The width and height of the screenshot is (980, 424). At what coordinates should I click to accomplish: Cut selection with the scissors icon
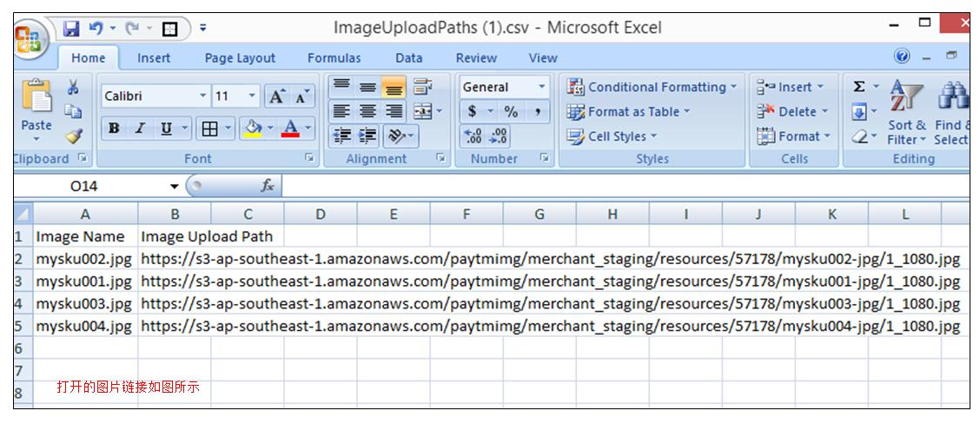pos(73,87)
